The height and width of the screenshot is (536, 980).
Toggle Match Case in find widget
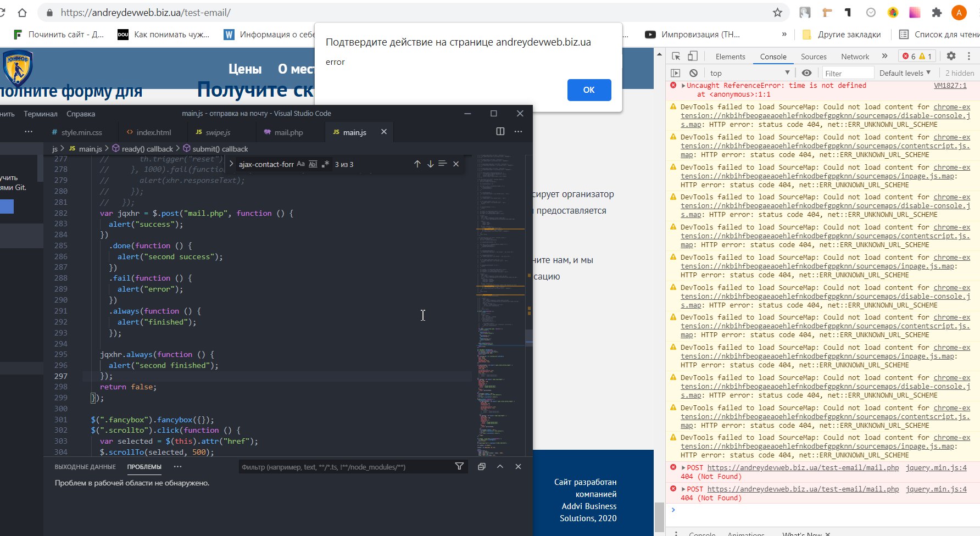(300, 164)
